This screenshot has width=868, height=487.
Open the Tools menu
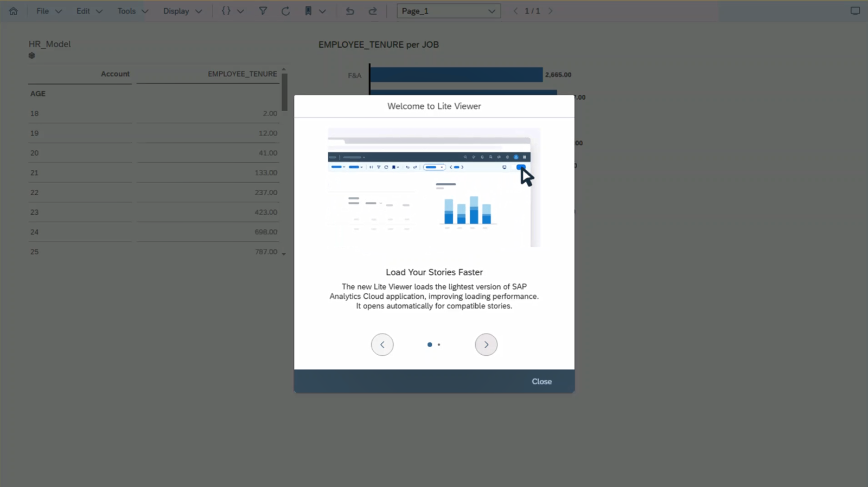pos(132,11)
